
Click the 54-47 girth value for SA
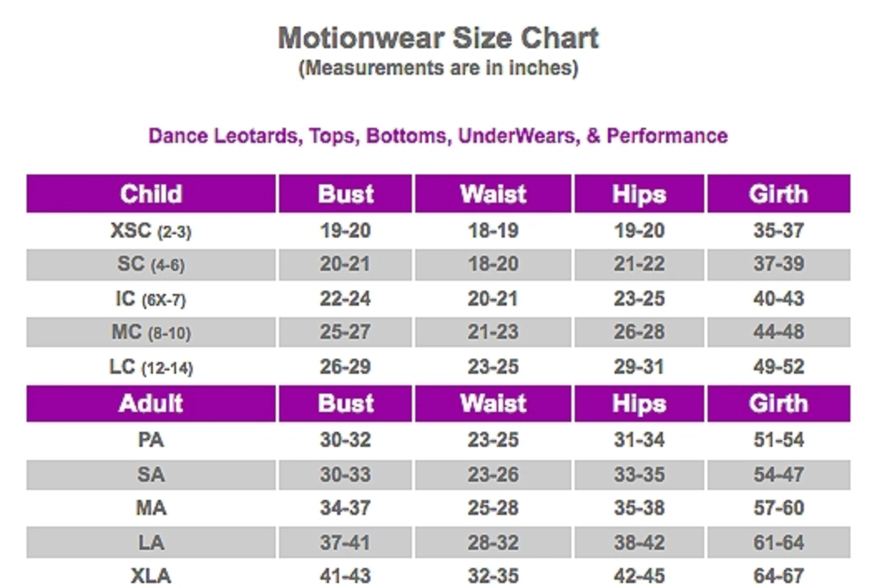[778, 475]
